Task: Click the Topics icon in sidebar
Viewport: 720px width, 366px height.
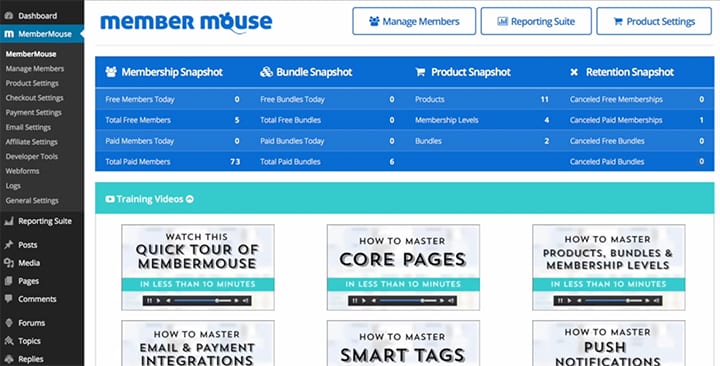Action: point(9,341)
